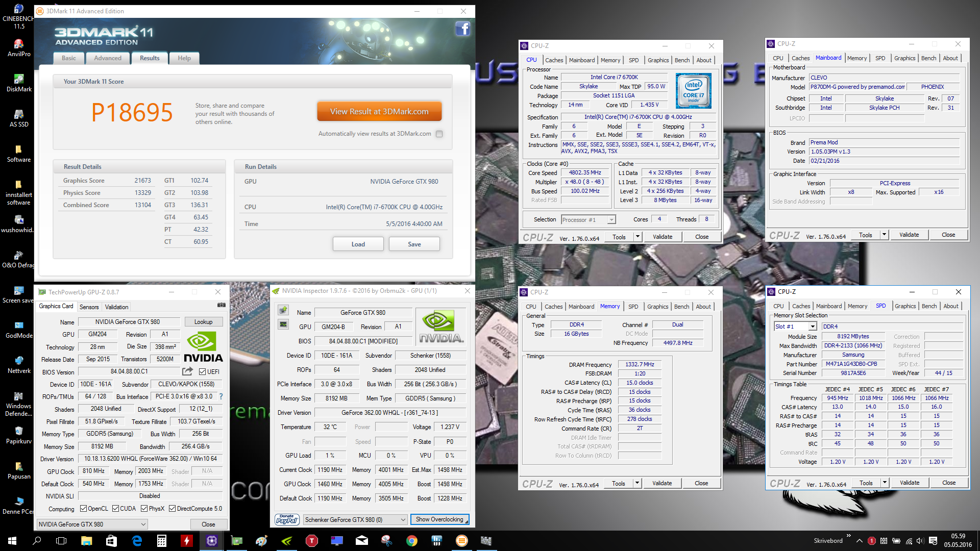Switch to the Basic tab in 3DMark 11

point(69,58)
